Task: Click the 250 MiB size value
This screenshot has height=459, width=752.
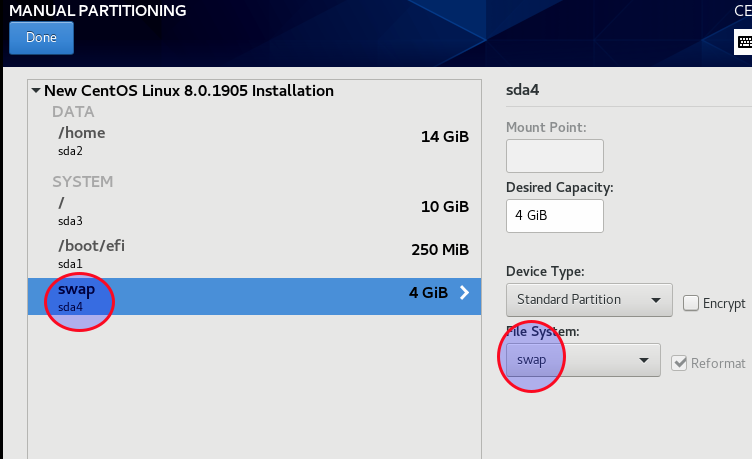Action: (440, 250)
